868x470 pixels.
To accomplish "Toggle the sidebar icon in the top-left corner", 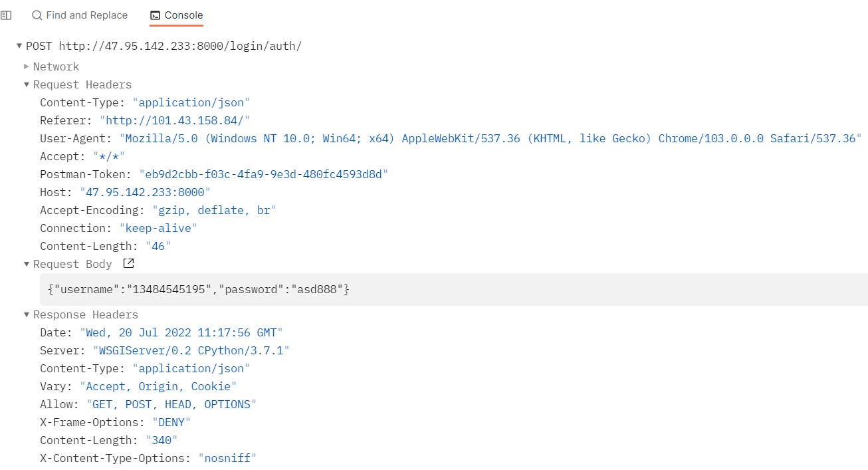I will click(6, 15).
